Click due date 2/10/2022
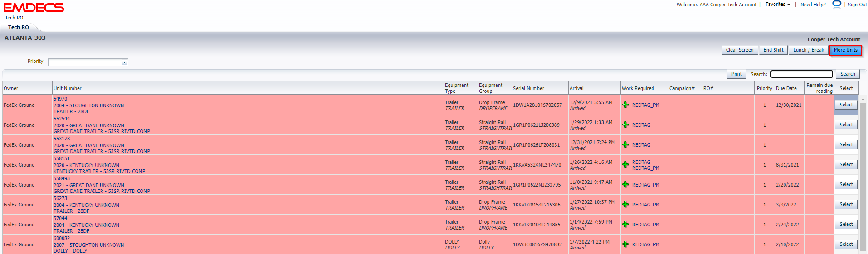The height and width of the screenshot is (254, 868). 787,244
